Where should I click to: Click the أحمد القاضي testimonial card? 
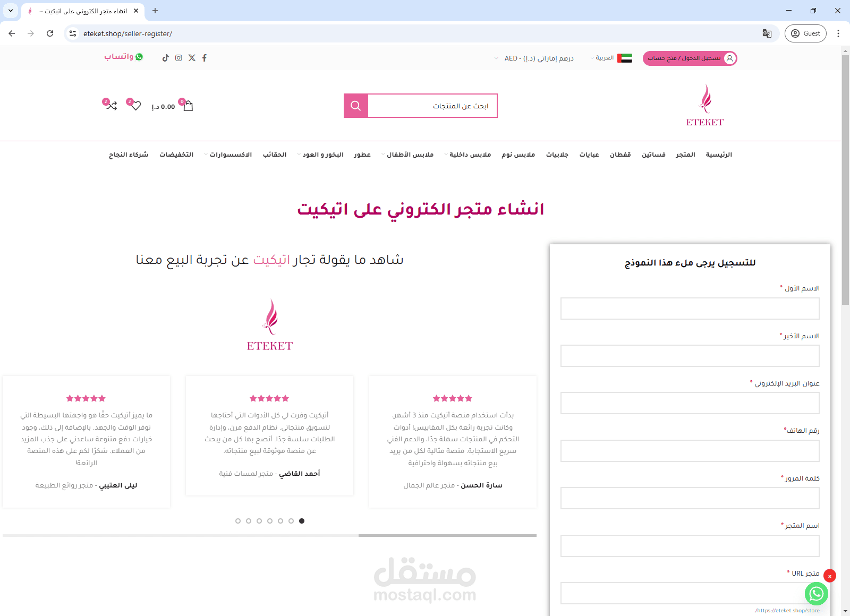(x=269, y=436)
